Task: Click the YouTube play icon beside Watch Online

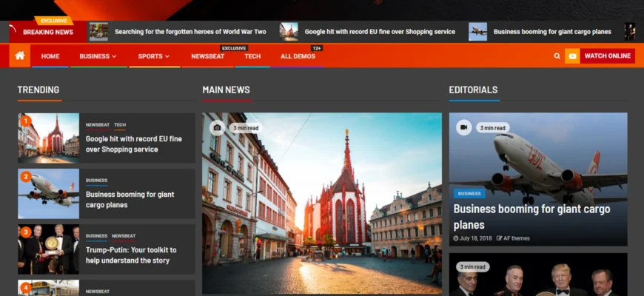Action: pyautogui.click(x=572, y=56)
